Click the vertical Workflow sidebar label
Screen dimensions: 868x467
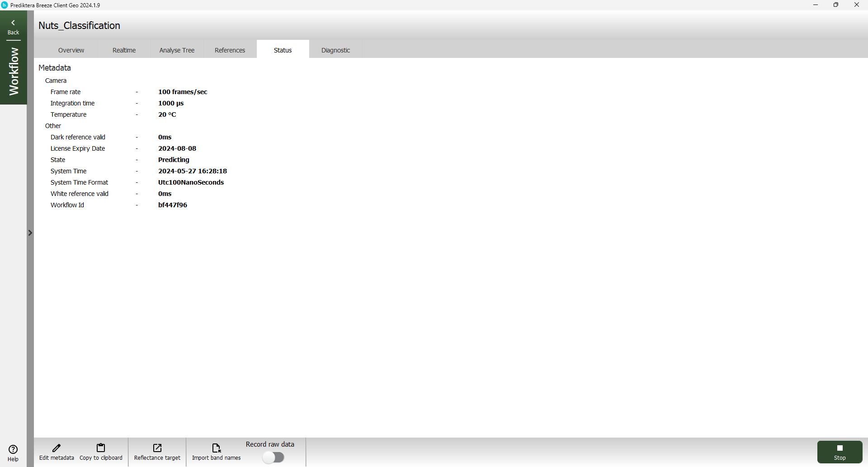point(14,71)
